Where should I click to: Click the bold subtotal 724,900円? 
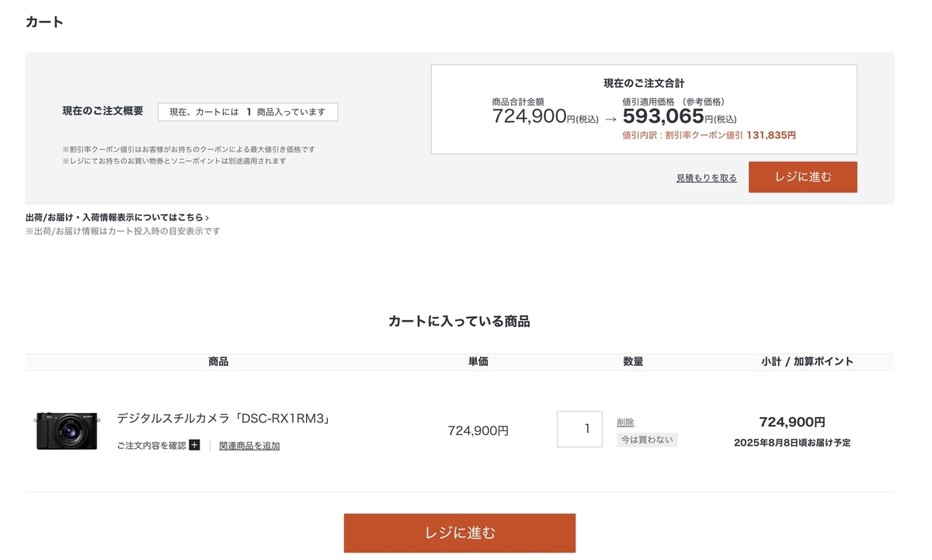[792, 422]
